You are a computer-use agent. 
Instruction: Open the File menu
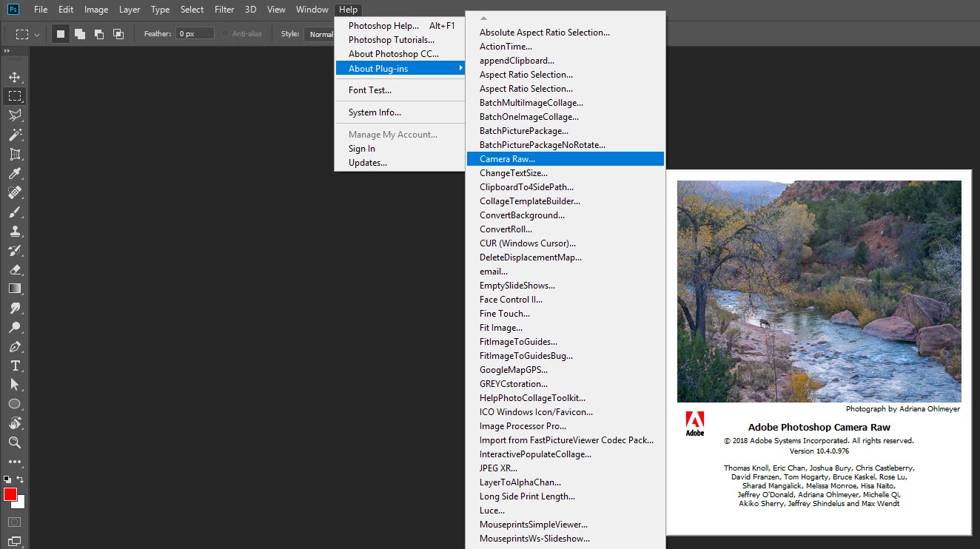41,10
